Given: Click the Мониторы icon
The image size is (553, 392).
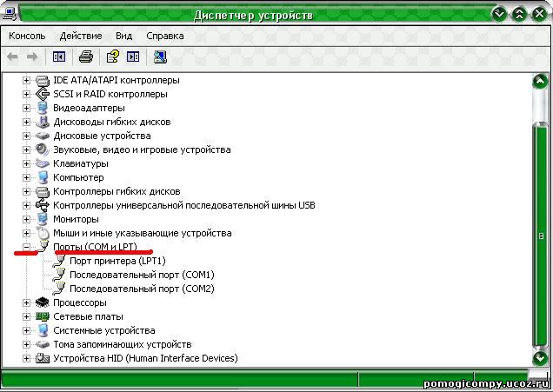Looking at the screenshot, I should pos(43,219).
